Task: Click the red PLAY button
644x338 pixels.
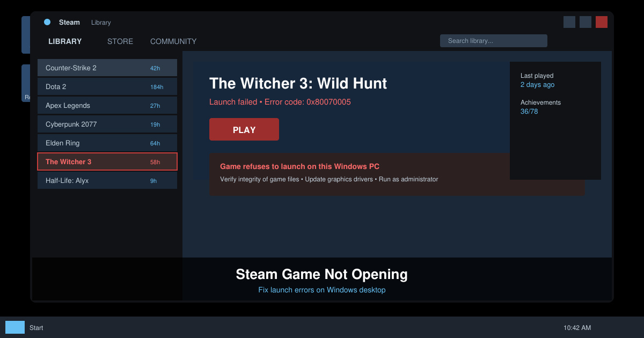Action: pyautogui.click(x=244, y=129)
